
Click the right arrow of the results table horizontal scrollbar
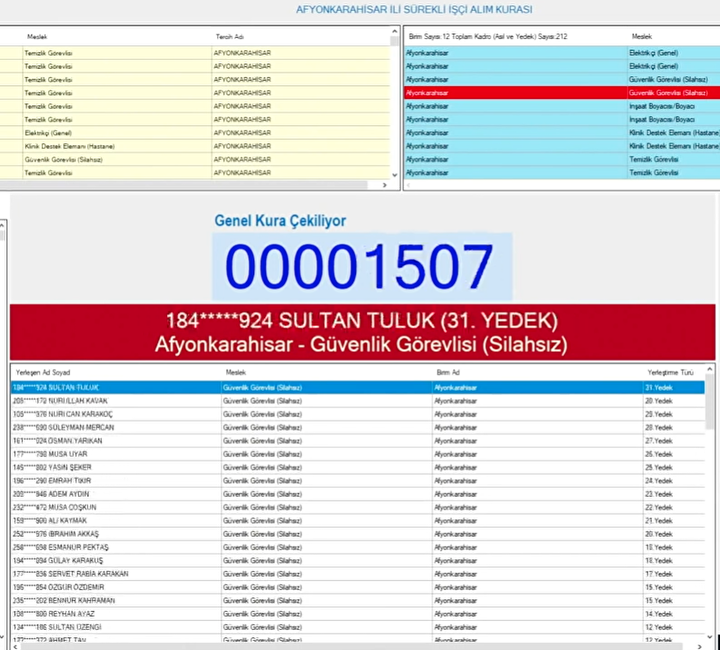point(699,646)
